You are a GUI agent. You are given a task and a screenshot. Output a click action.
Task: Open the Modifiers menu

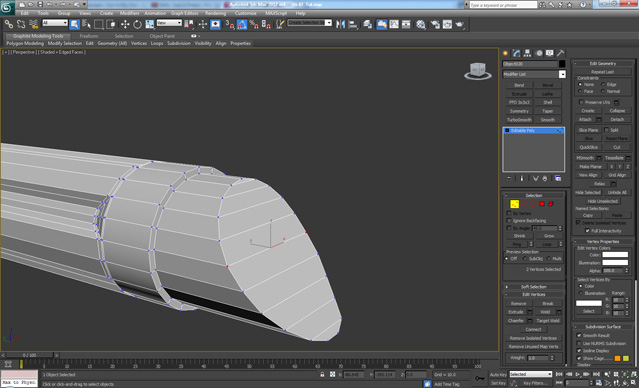pos(130,13)
